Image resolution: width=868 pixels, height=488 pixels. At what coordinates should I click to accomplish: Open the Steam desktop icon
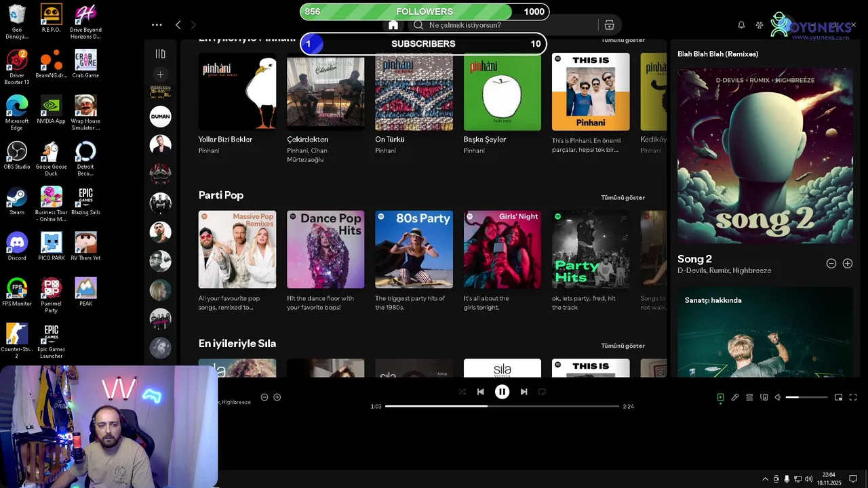[x=17, y=201]
